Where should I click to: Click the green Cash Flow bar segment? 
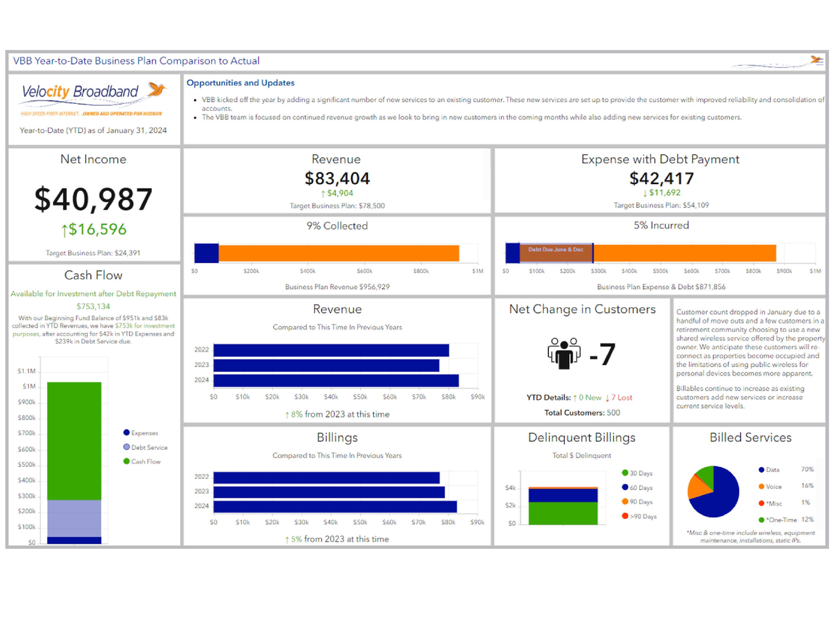[x=74, y=441]
